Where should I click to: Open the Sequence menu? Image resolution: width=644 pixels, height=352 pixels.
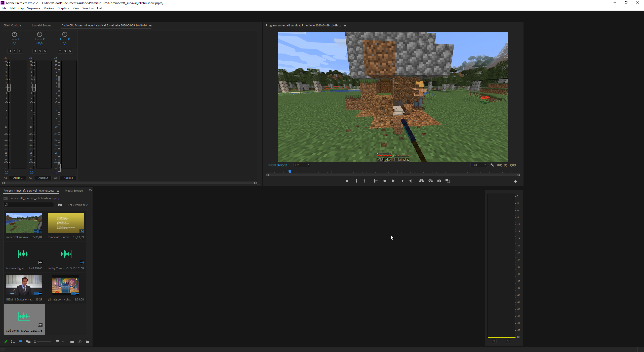(x=33, y=8)
